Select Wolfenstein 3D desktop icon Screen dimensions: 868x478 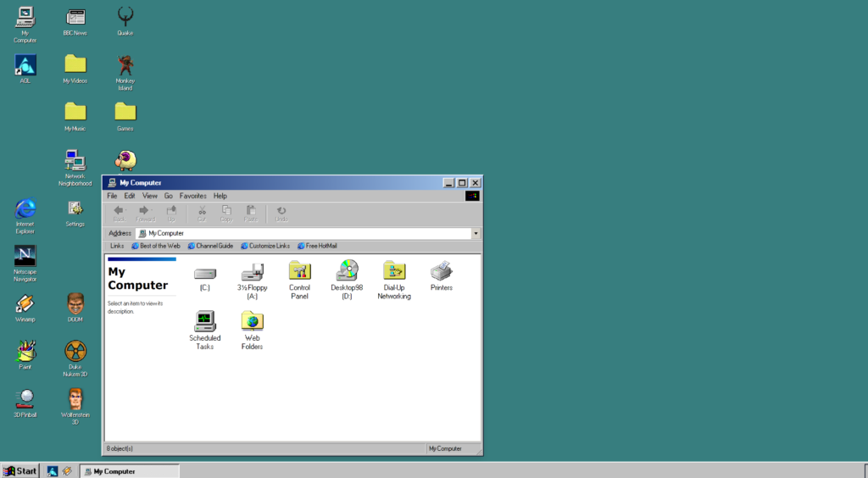(x=75, y=406)
